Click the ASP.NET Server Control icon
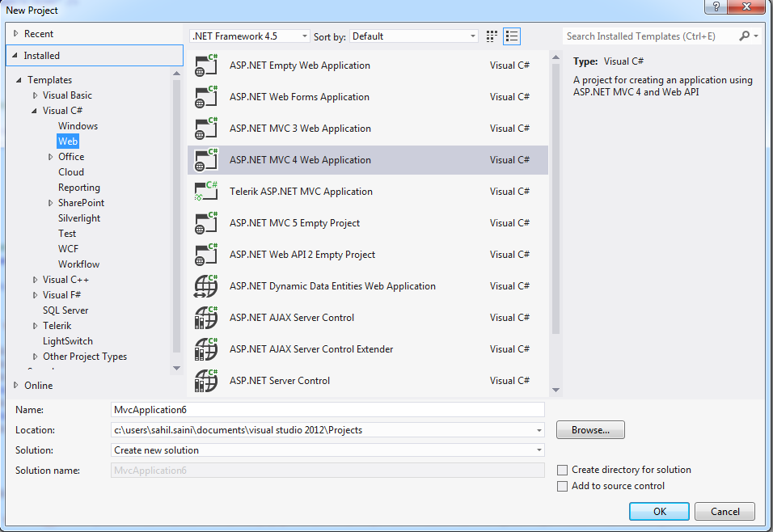The image size is (773, 532). click(x=205, y=381)
